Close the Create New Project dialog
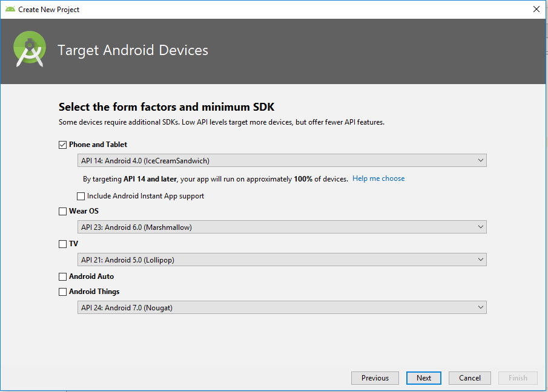The width and height of the screenshot is (548, 392). click(x=536, y=10)
